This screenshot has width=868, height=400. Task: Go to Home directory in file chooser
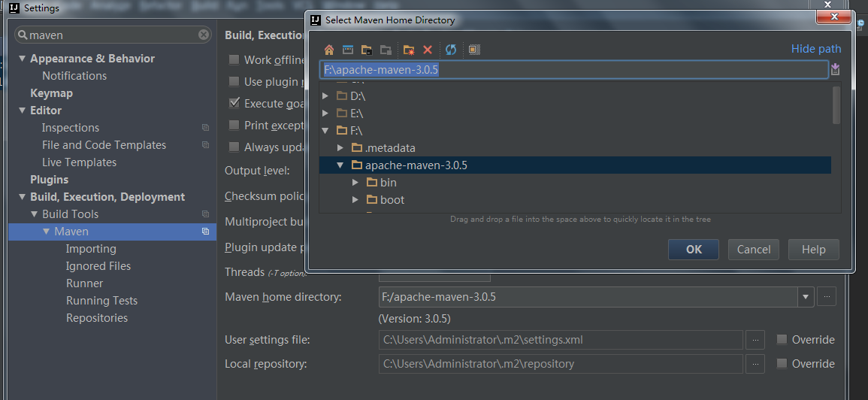[x=329, y=50]
